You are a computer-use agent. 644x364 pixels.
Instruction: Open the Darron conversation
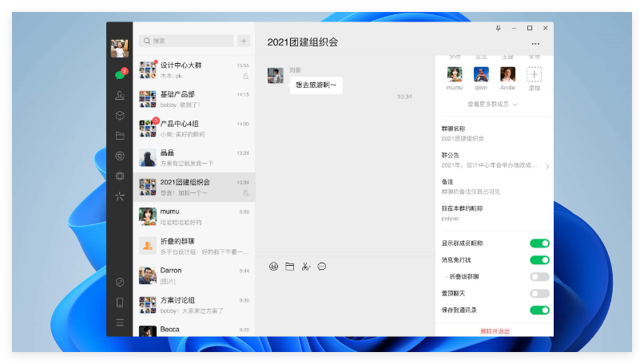tap(194, 275)
